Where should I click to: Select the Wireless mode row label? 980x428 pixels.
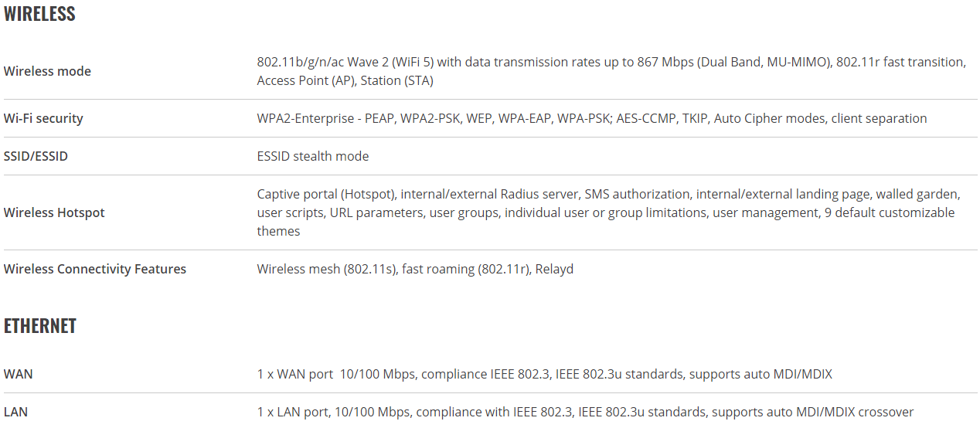(47, 71)
